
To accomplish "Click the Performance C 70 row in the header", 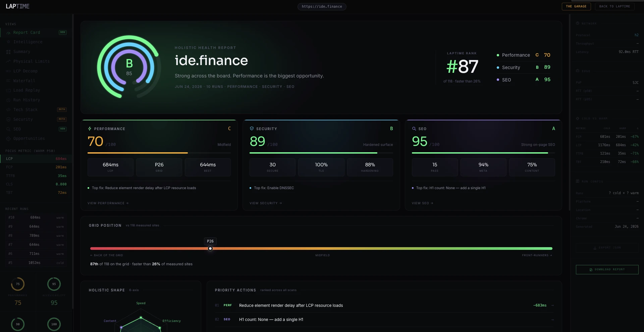I will tap(524, 55).
